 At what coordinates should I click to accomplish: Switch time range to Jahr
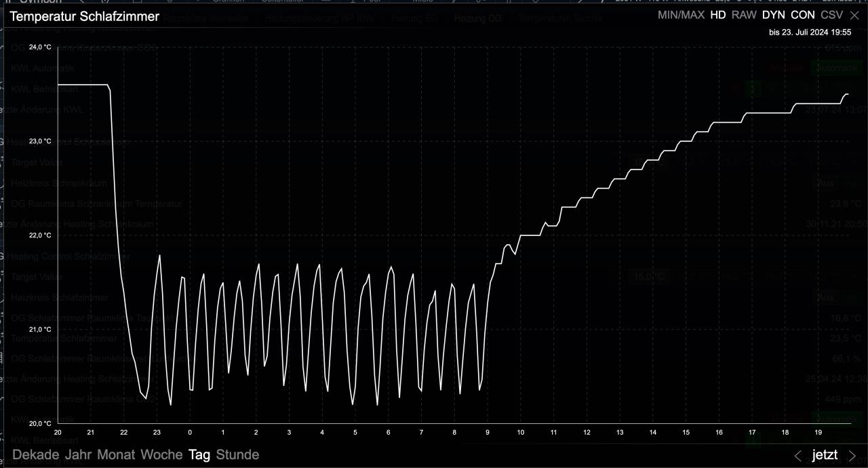pos(79,454)
